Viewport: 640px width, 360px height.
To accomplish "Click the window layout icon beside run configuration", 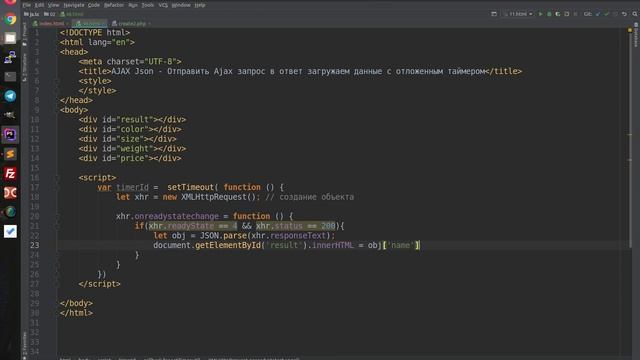I will [x=494, y=14].
